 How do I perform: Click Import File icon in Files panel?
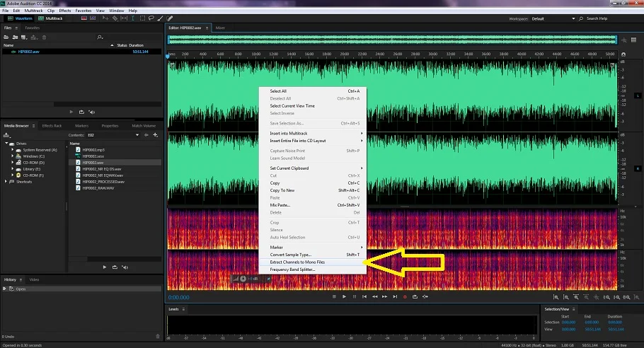point(15,37)
